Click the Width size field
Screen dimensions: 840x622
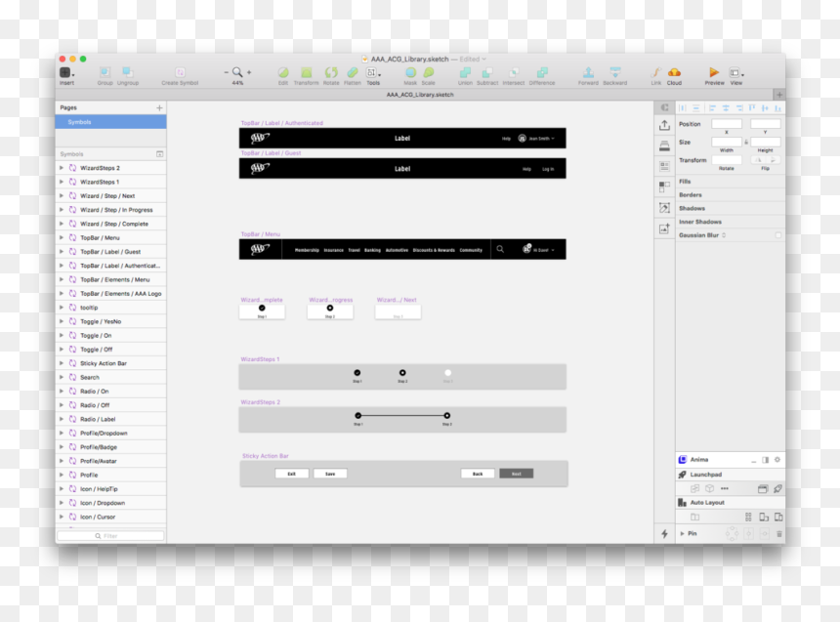727,142
